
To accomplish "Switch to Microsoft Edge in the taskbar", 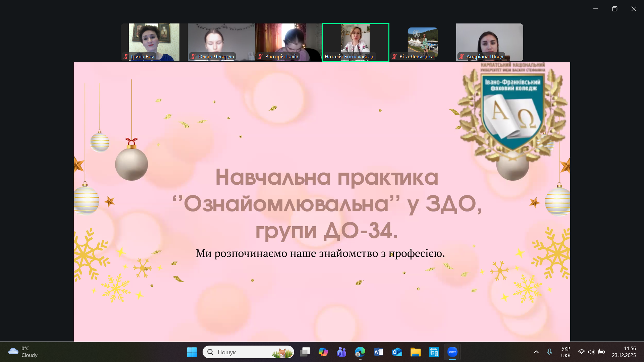I will [x=360, y=352].
